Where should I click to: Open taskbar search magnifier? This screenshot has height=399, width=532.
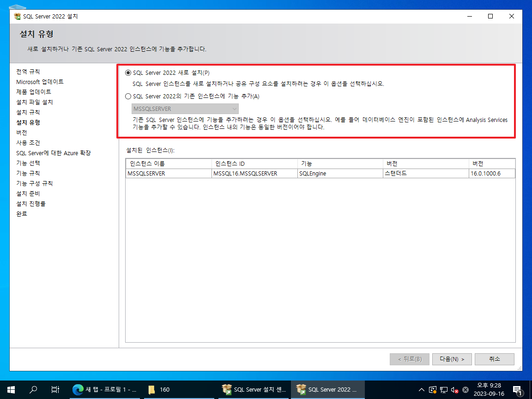33,389
